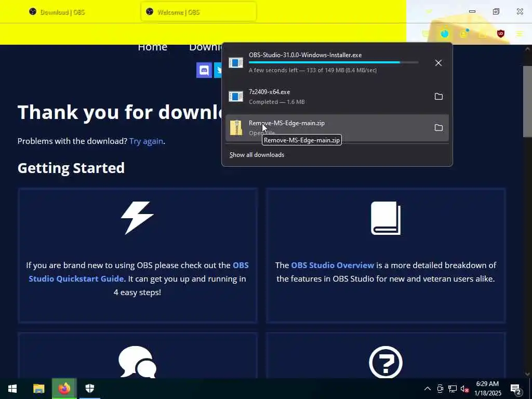Click the question mark help icon
Viewport: 532px width, 399px height.
[386, 362]
